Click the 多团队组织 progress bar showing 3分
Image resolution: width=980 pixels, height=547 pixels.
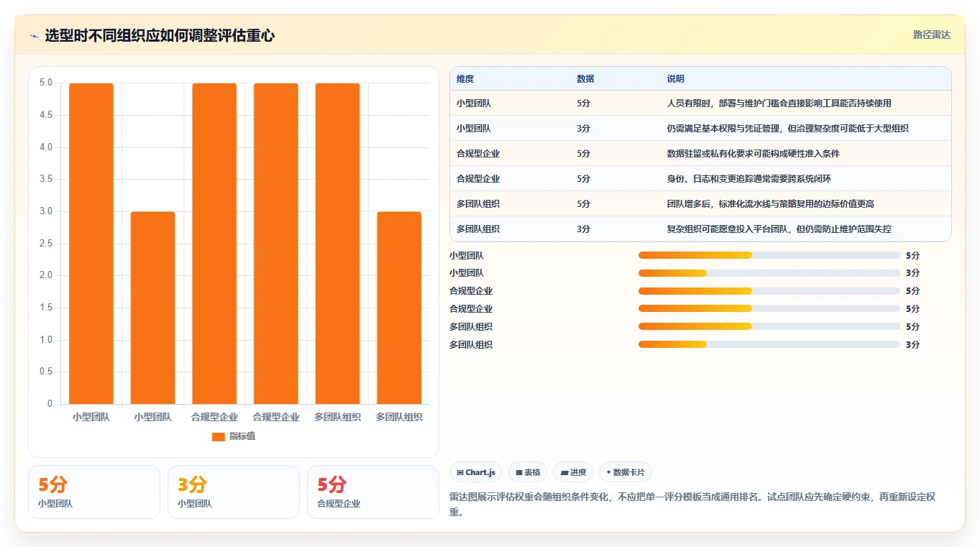769,344
